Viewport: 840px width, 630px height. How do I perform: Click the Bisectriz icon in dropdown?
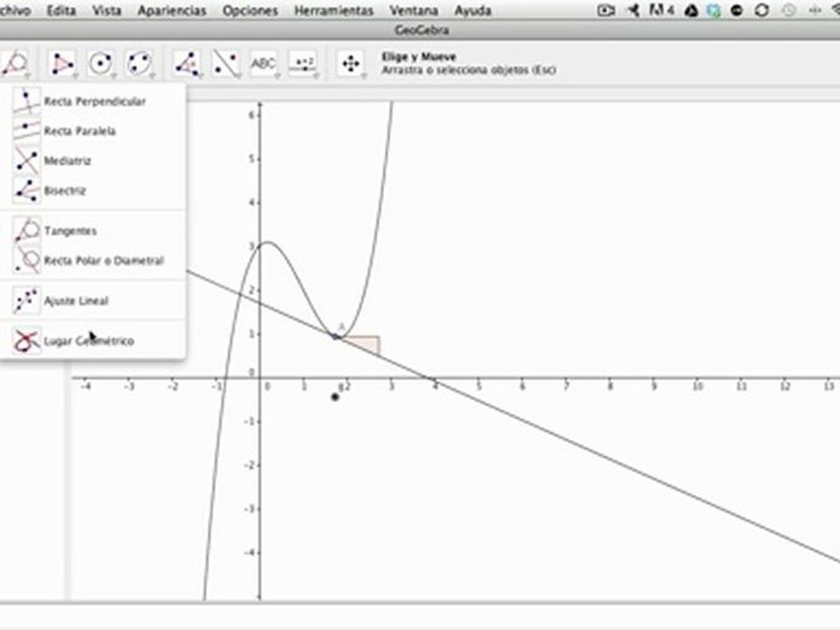pyautogui.click(x=25, y=190)
